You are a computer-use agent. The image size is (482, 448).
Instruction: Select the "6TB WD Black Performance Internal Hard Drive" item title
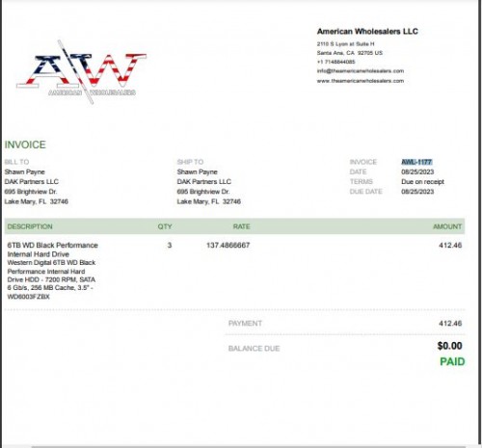coord(52,250)
